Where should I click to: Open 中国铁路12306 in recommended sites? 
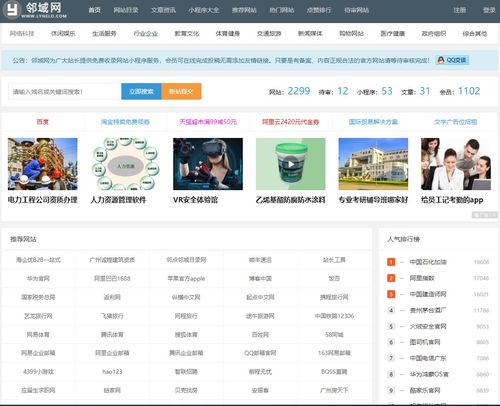[334, 316]
